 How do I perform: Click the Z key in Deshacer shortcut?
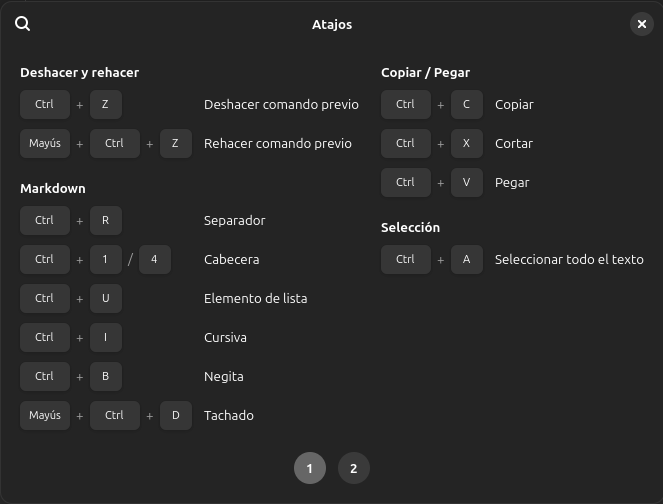coord(105,105)
